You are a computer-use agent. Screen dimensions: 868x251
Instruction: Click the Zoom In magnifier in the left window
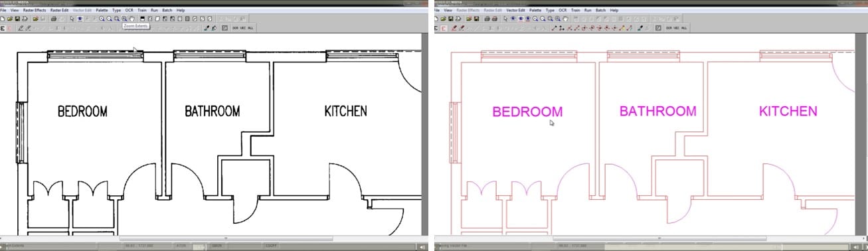pyautogui.click(x=102, y=19)
